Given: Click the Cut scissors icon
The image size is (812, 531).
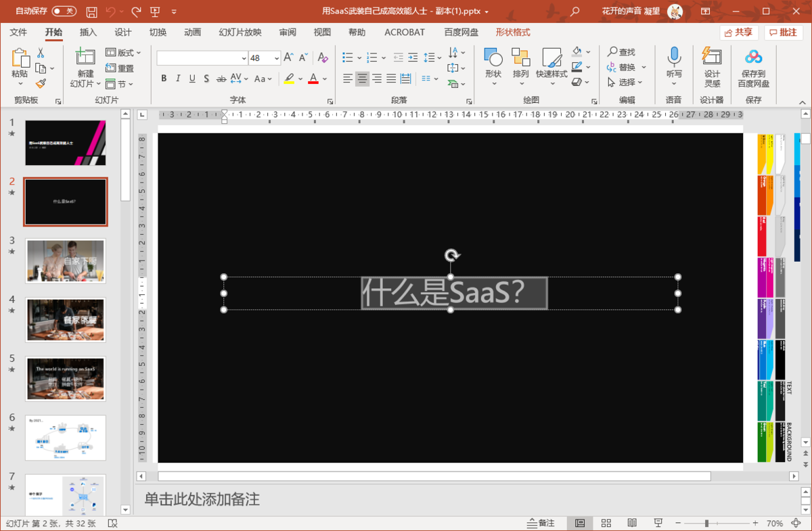Looking at the screenshot, I should (x=41, y=53).
